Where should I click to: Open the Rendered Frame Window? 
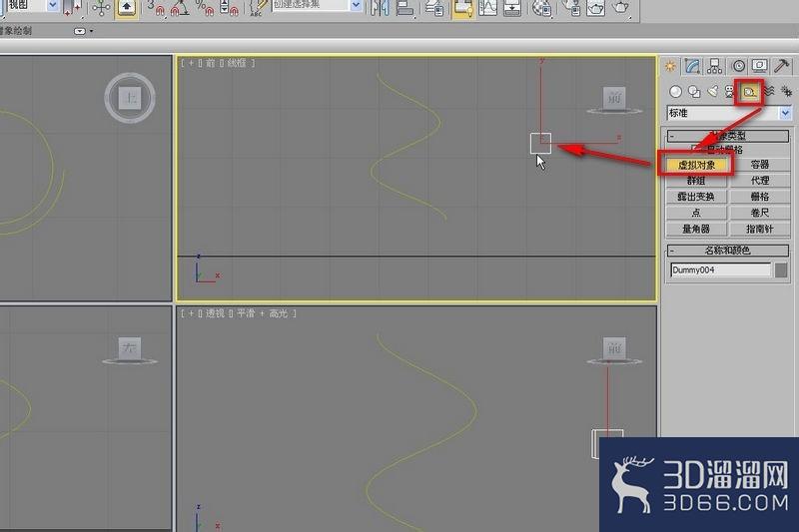(x=595, y=8)
